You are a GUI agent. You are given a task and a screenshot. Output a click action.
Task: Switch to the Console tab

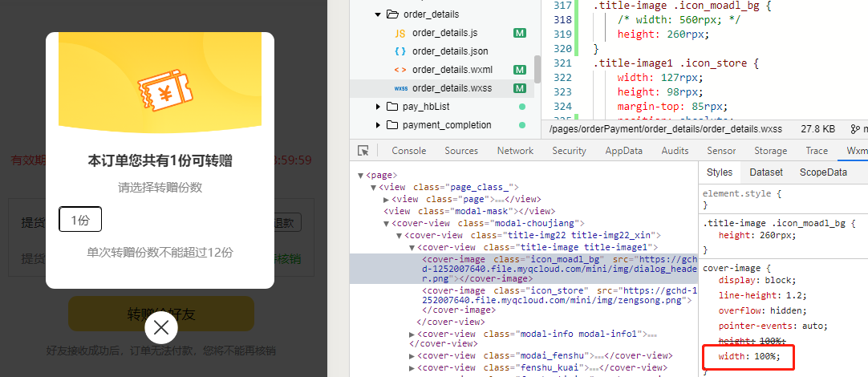pos(409,151)
